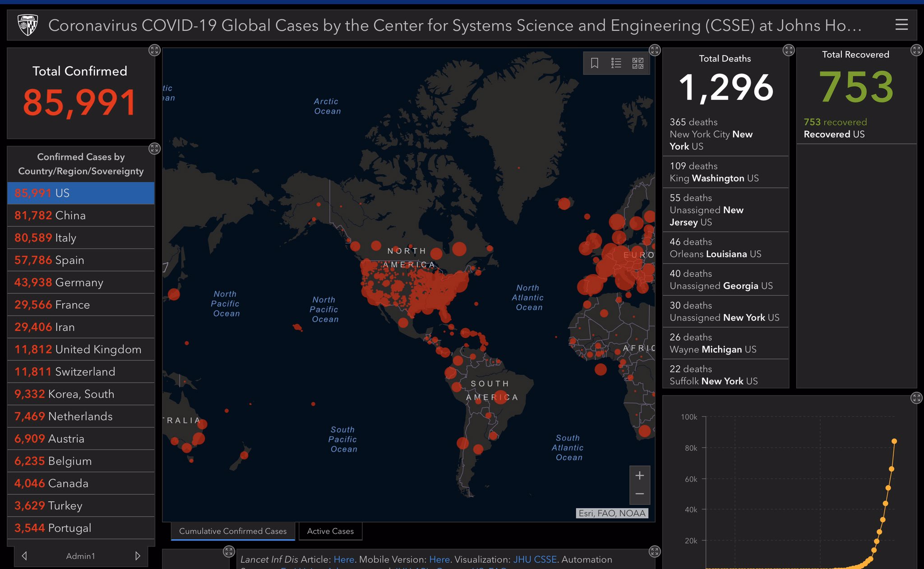
Task: Select France row with 29,566 cases
Action: [x=81, y=305]
